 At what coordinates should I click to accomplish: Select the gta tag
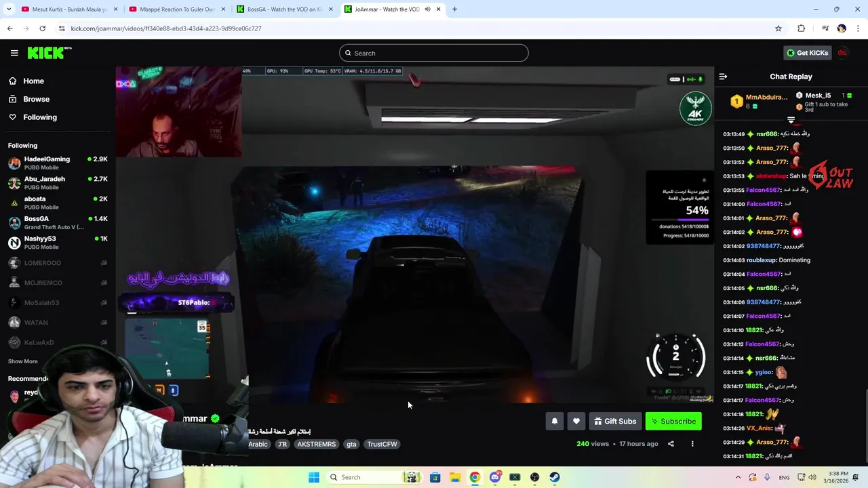tap(351, 444)
